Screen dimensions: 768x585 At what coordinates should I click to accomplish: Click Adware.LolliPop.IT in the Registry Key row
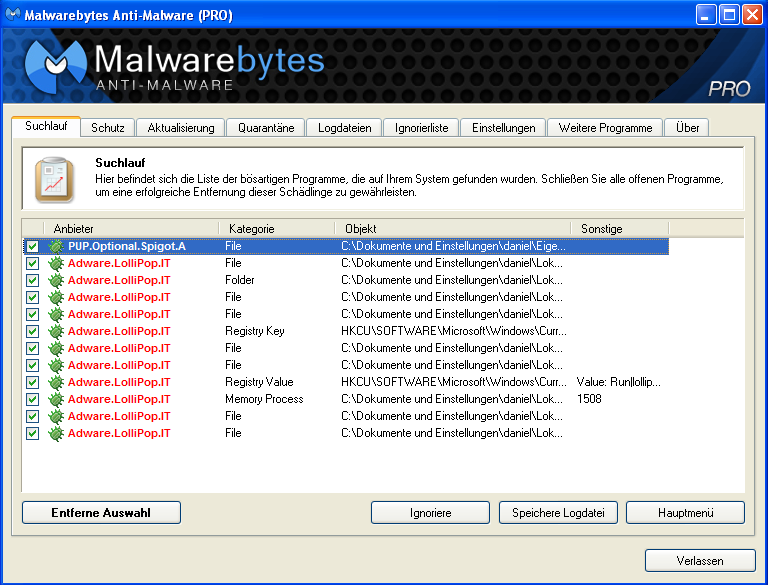click(x=119, y=331)
